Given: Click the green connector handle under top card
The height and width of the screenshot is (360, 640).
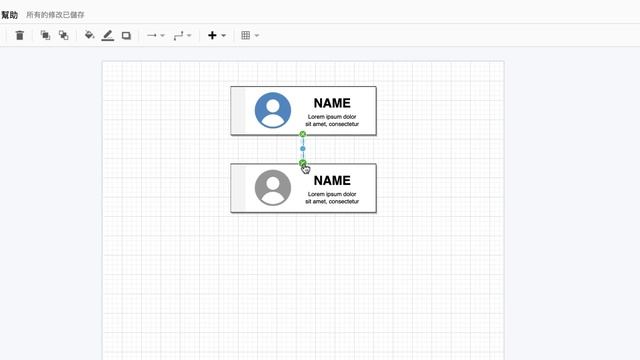Looking at the screenshot, I should (x=302, y=134).
